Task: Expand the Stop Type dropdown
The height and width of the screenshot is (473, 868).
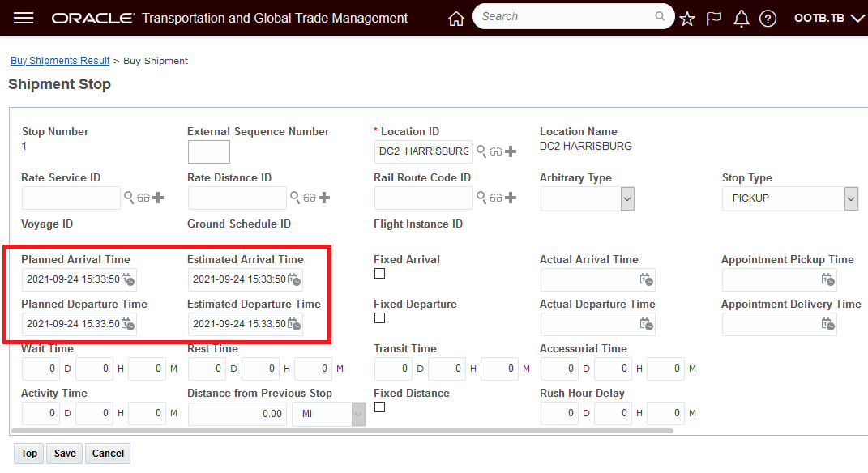Action: (850, 198)
